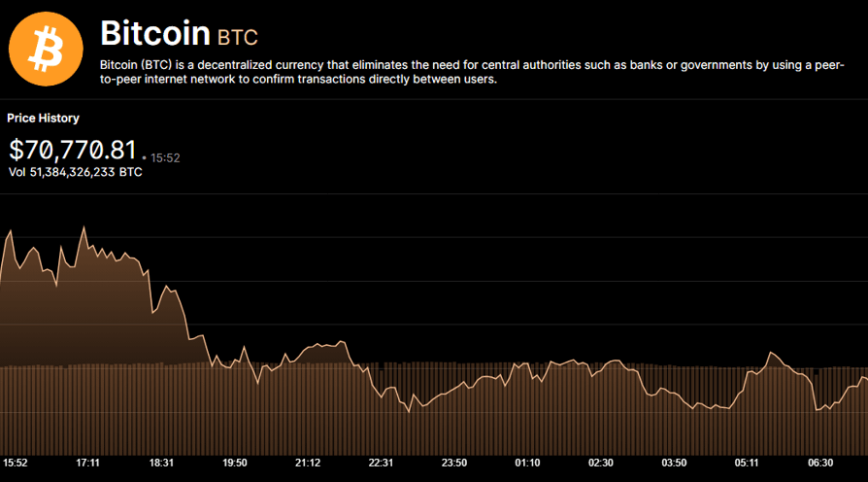Image resolution: width=868 pixels, height=482 pixels.
Task: Click the 02:30 time axis label
Action: click(601, 463)
